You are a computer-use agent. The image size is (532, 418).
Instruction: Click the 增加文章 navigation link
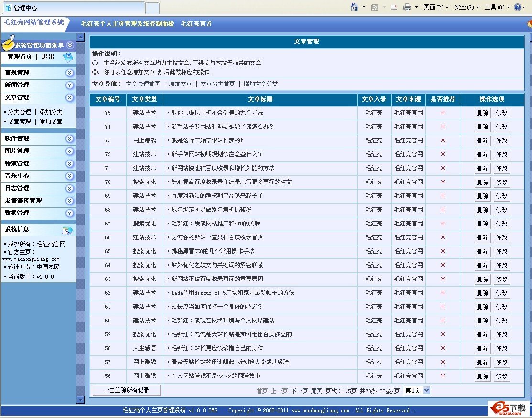click(x=180, y=84)
